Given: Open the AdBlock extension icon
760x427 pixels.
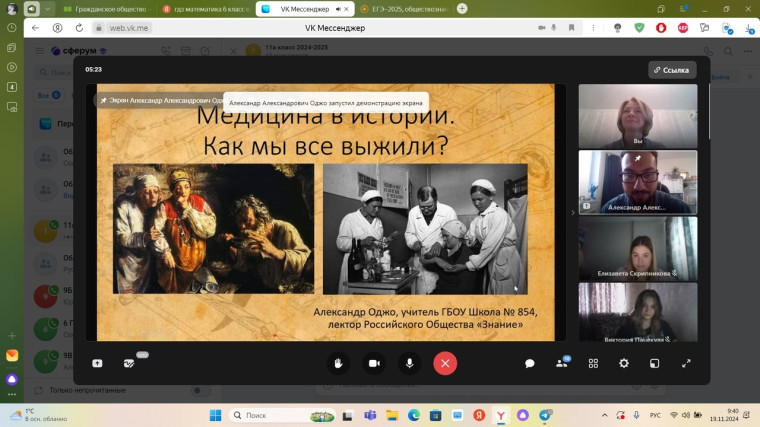Looking at the screenshot, I should coord(682,28).
